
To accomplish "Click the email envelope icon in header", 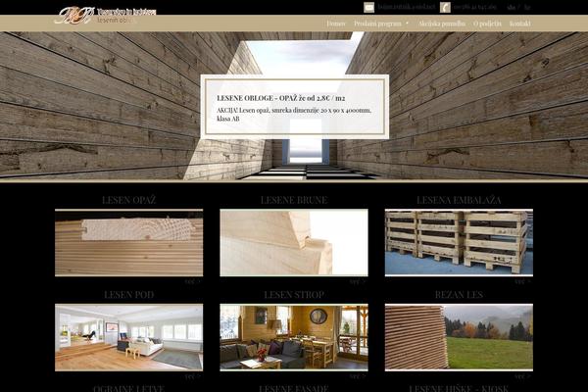I will 368,7.
